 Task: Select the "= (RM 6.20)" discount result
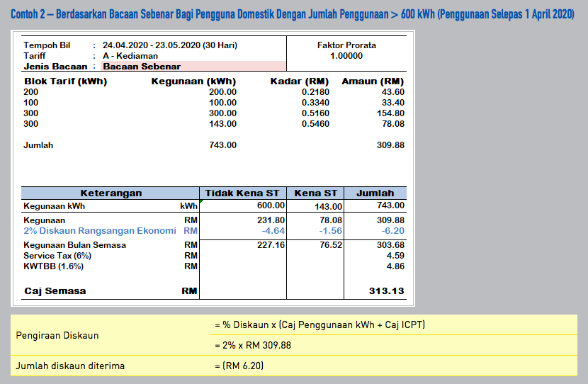click(240, 366)
